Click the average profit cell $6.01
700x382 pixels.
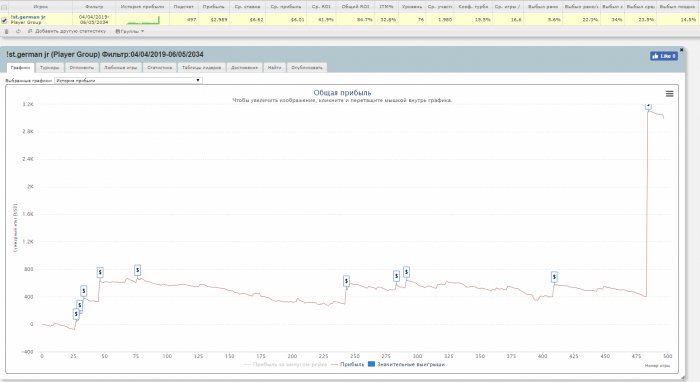(286, 20)
